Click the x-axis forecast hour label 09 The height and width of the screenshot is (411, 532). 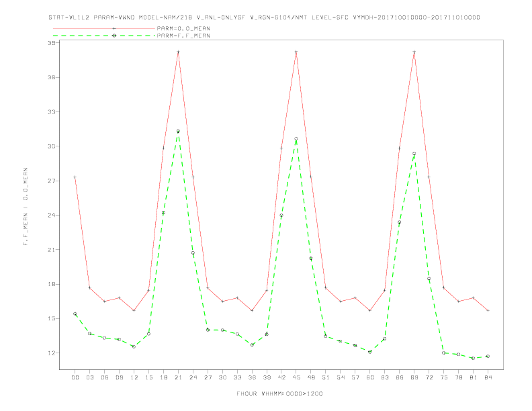coord(119,377)
